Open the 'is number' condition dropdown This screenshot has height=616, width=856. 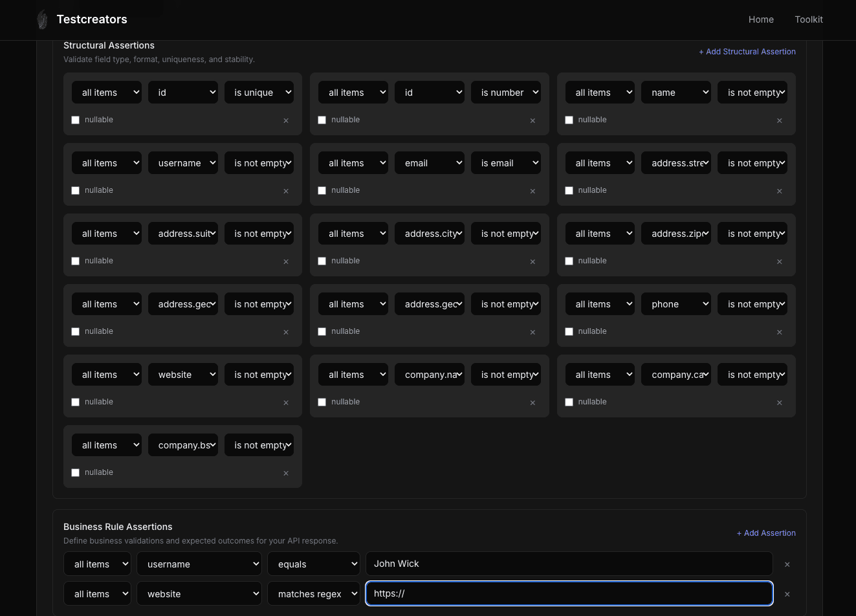[506, 93]
